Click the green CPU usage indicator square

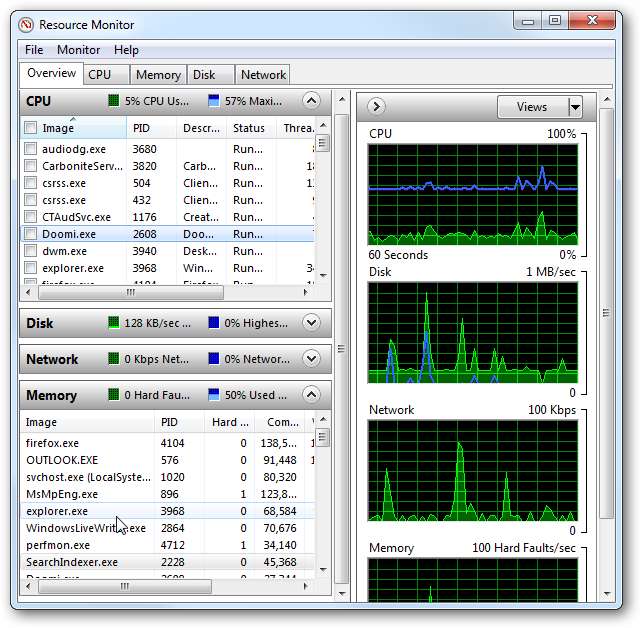114,100
